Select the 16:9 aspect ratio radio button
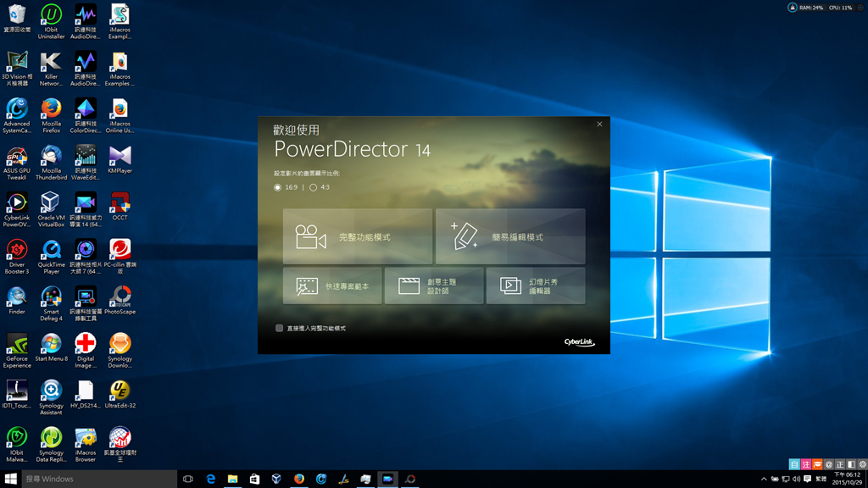This screenshot has width=868, height=488. pyautogui.click(x=277, y=187)
